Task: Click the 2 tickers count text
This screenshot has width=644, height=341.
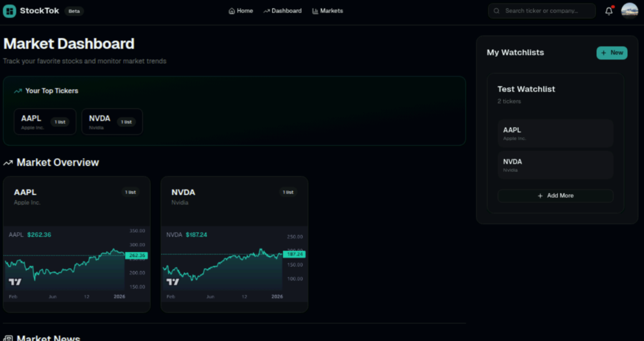Action: [509, 101]
